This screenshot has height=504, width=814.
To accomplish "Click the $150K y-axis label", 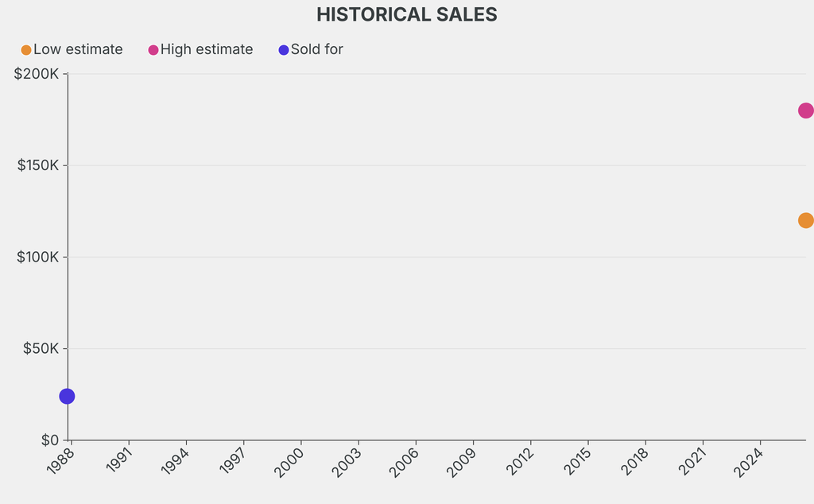I will pyautogui.click(x=38, y=165).
